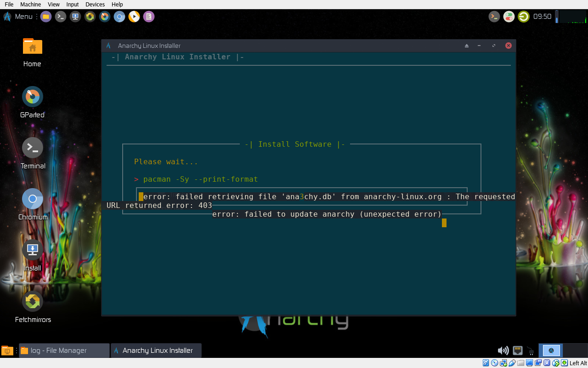Viewport: 588px width, 368px height.
Task: Click the green power icon in the top panel
Action: pos(523,17)
